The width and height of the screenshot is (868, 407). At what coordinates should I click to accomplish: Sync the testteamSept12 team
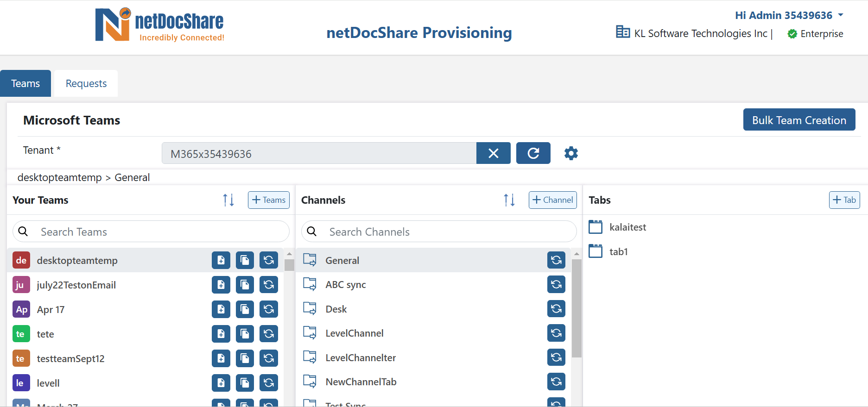[x=269, y=358]
